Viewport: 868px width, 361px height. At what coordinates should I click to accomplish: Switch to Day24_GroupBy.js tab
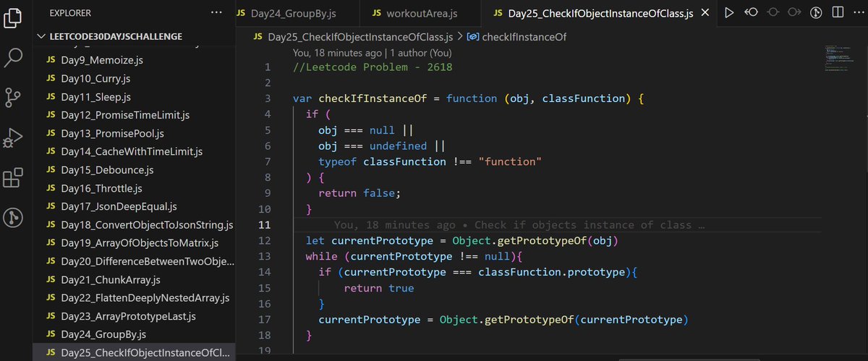coord(294,13)
